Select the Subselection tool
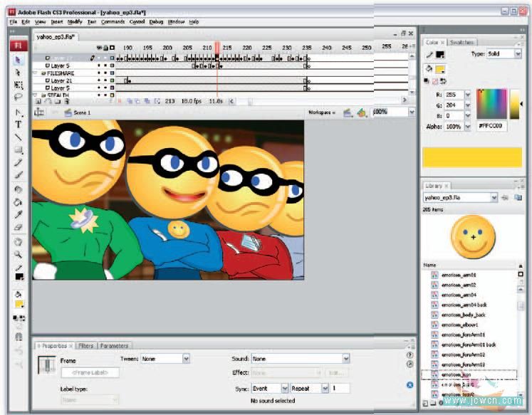This screenshot has width=532, height=415. pyautogui.click(x=18, y=73)
